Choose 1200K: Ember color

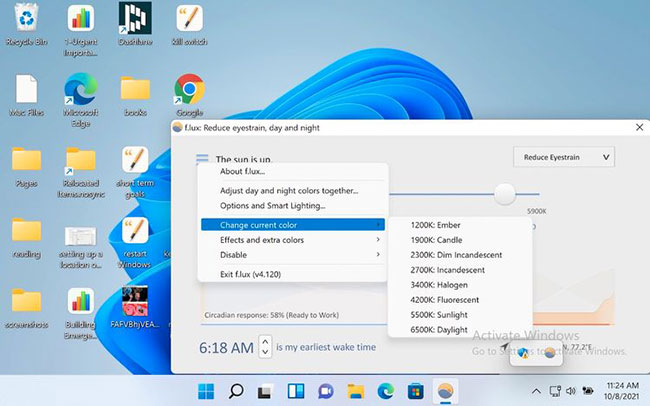point(460,225)
